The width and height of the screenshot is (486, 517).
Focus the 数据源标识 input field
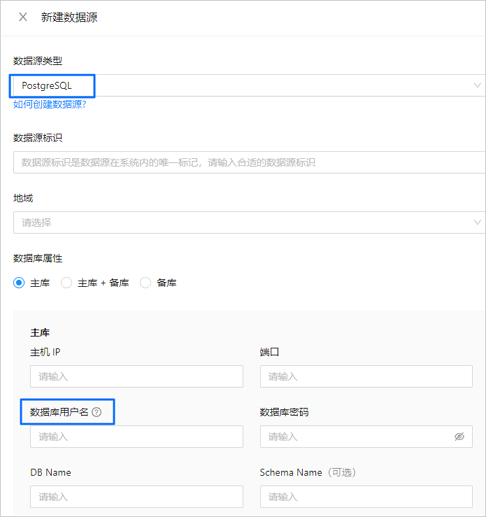(x=249, y=162)
